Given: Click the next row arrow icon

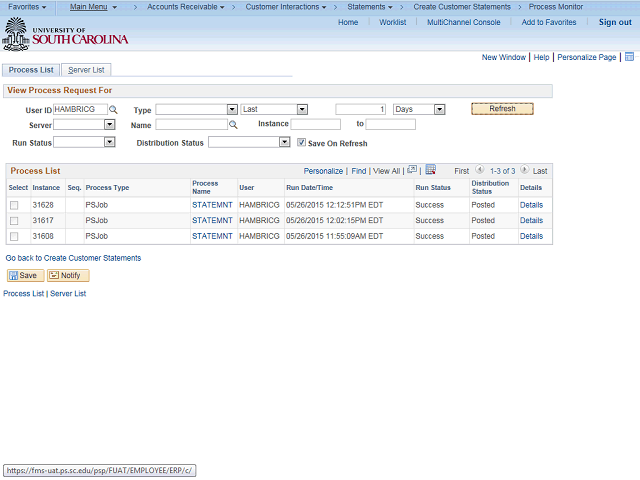Looking at the screenshot, I should [x=524, y=169].
